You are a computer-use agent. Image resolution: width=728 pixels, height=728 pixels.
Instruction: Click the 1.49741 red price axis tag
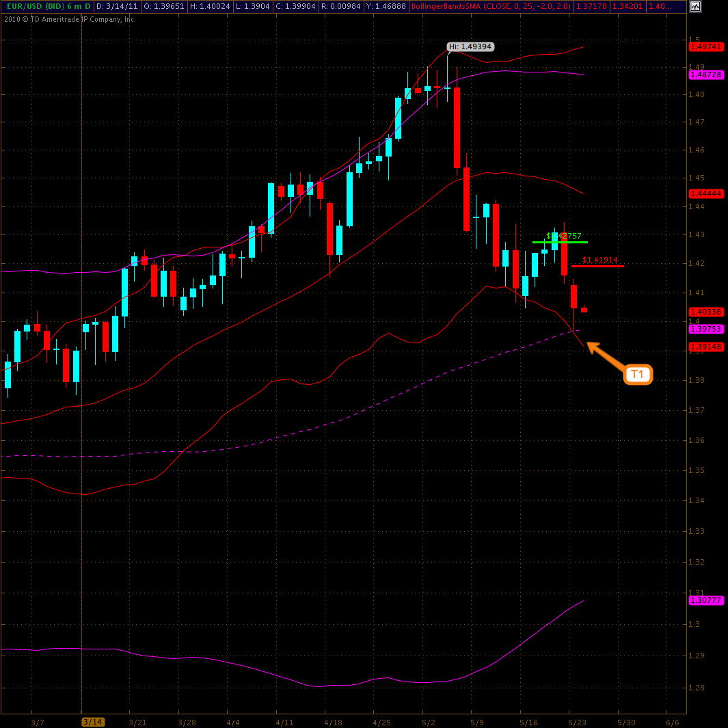(x=706, y=46)
